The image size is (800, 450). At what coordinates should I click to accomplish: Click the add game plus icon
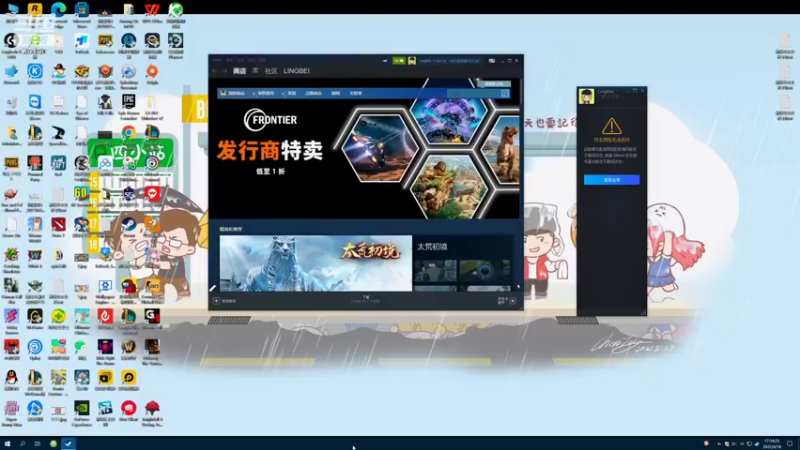coord(217,301)
